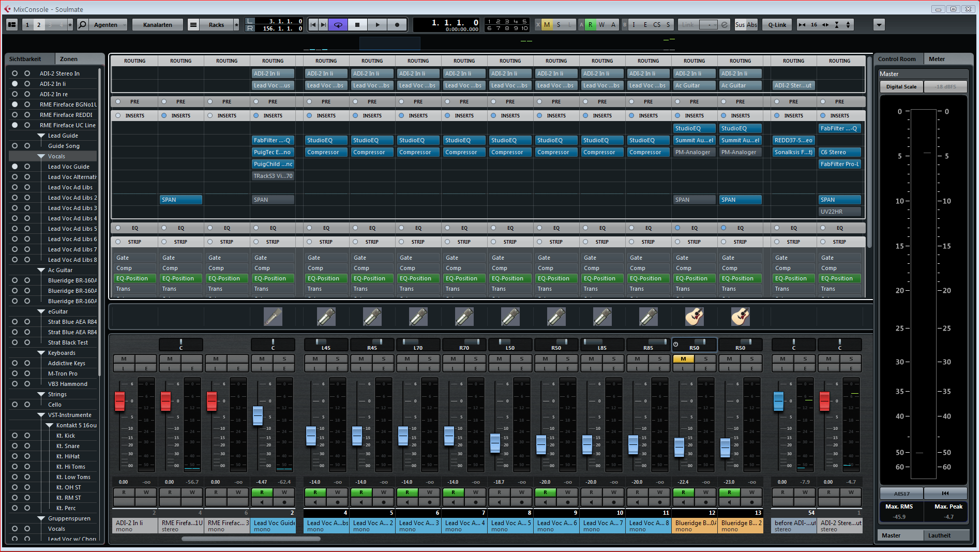Solo the Lead Voc Guide channel

point(284,359)
